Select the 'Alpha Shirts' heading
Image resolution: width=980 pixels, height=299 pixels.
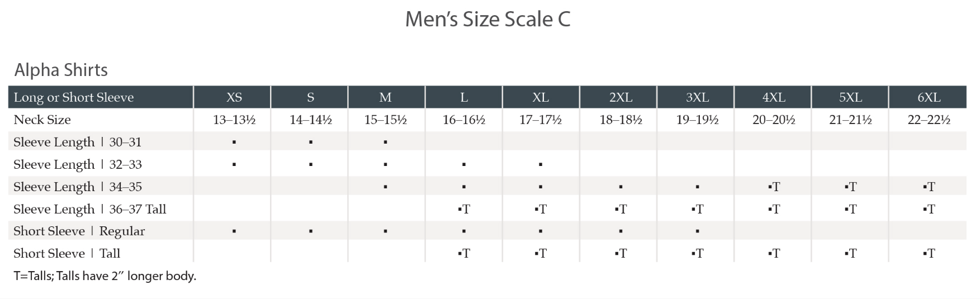click(x=61, y=70)
